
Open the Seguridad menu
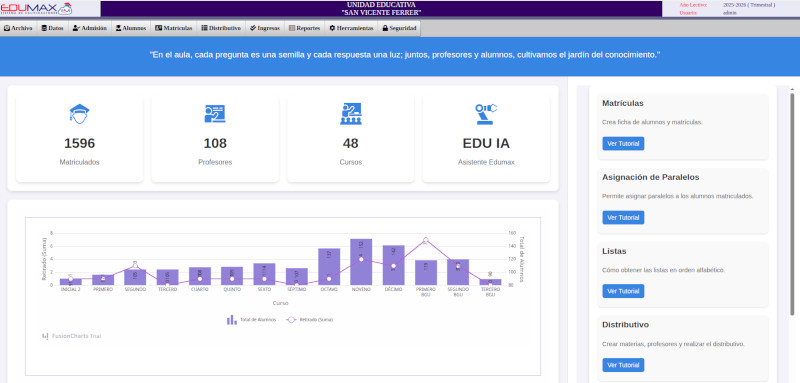399,29
